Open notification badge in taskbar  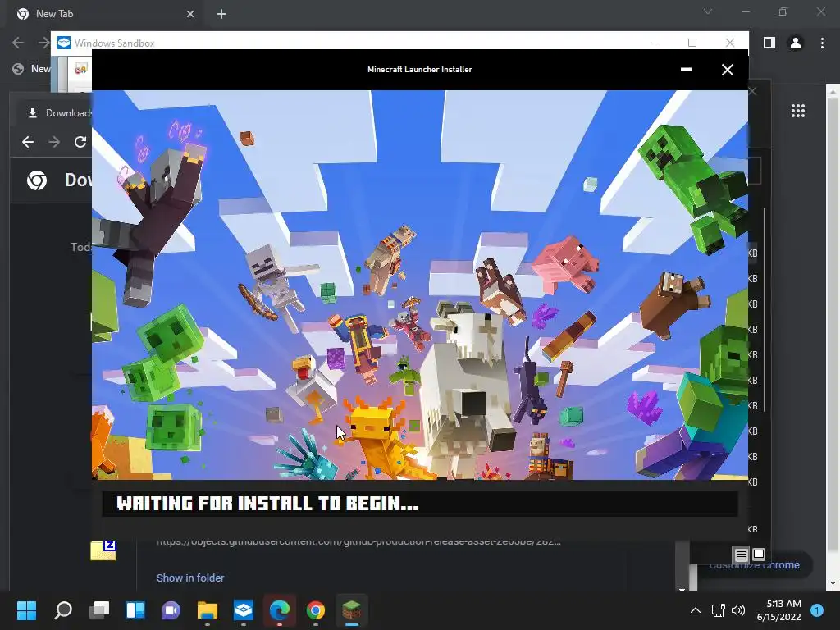817,610
